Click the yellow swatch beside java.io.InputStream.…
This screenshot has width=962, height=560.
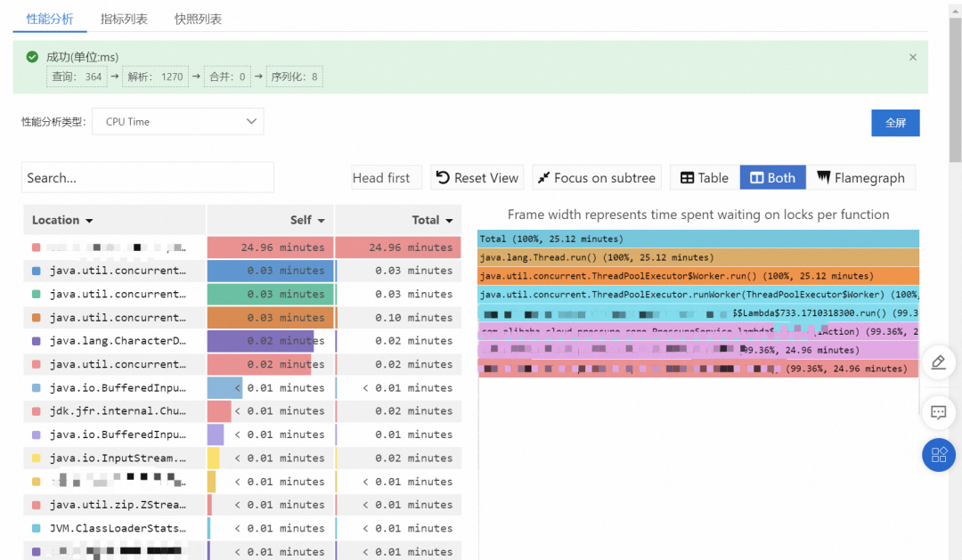click(x=37, y=459)
